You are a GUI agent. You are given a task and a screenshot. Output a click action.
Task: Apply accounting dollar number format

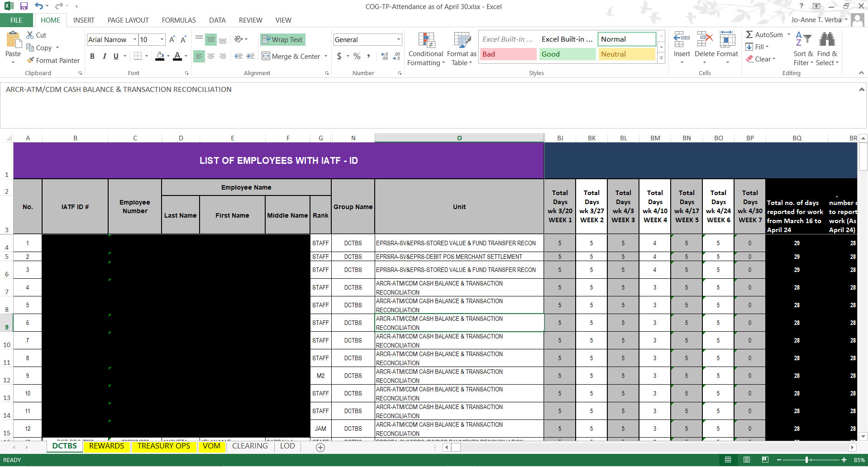(339, 56)
